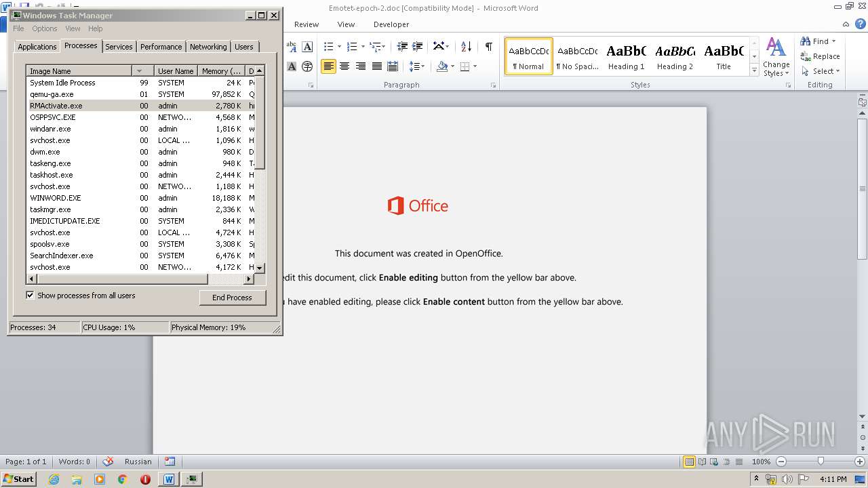Switch to Performance tab in Task Manager

click(161, 47)
